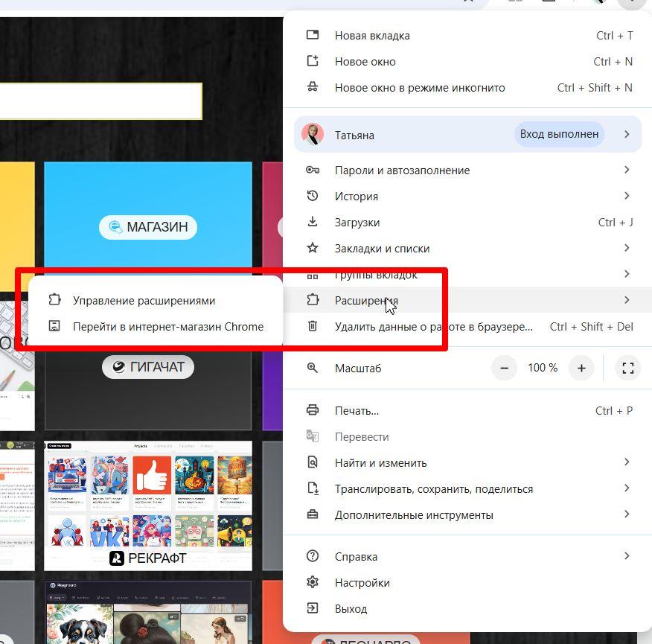Click the bookmarks star icon
652x644 pixels.
(x=313, y=248)
